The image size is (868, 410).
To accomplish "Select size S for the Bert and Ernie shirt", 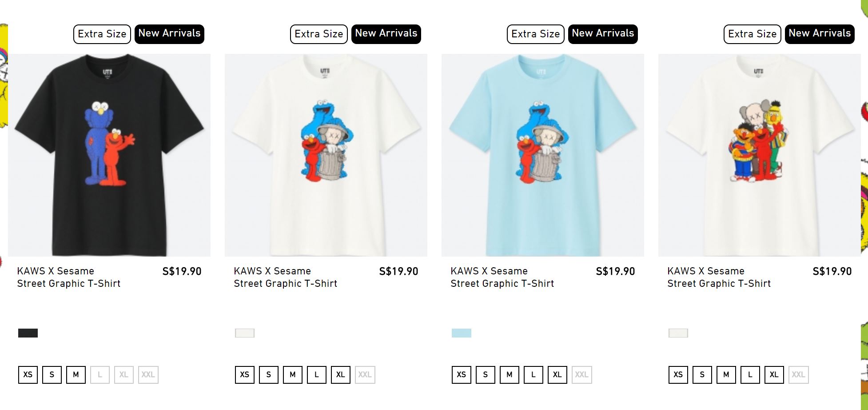I will point(702,374).
